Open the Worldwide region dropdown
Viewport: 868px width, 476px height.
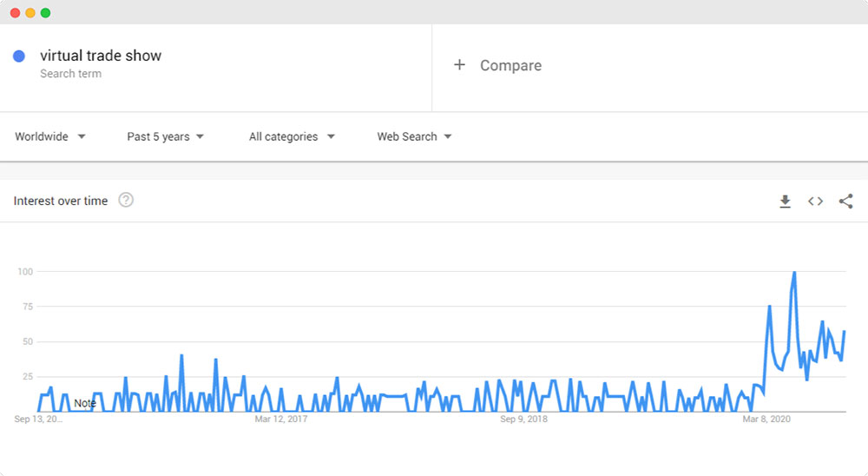[x=50, y=136]
